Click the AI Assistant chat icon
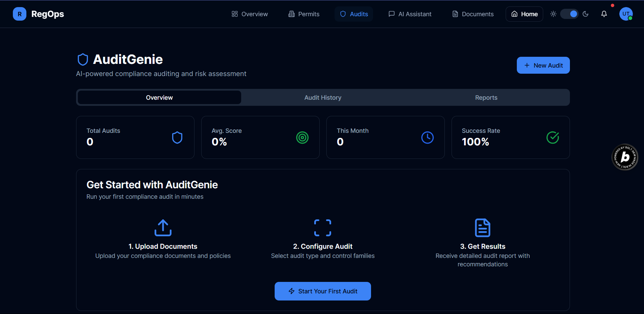The width and height of the screenshot is (644, 314). pyautogui.click(x=391, y=14)
